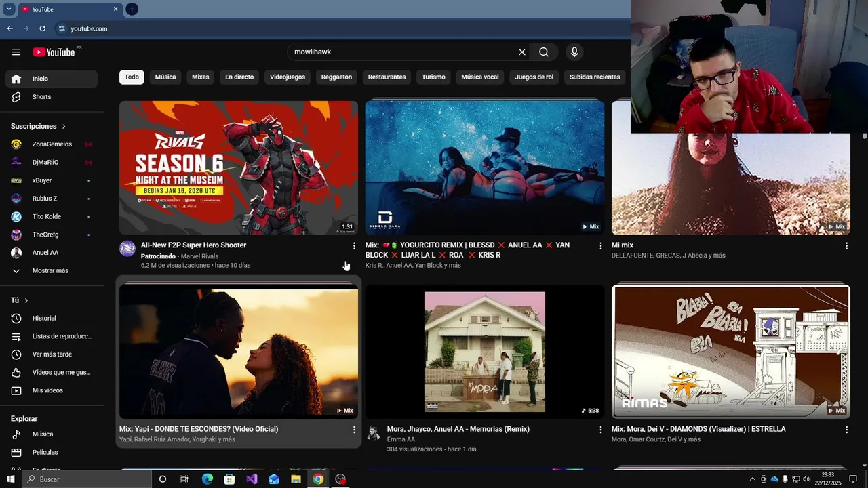Open the Emma AA channel avatar
This screenshot has height=488, width=868.
pos(374,433)
